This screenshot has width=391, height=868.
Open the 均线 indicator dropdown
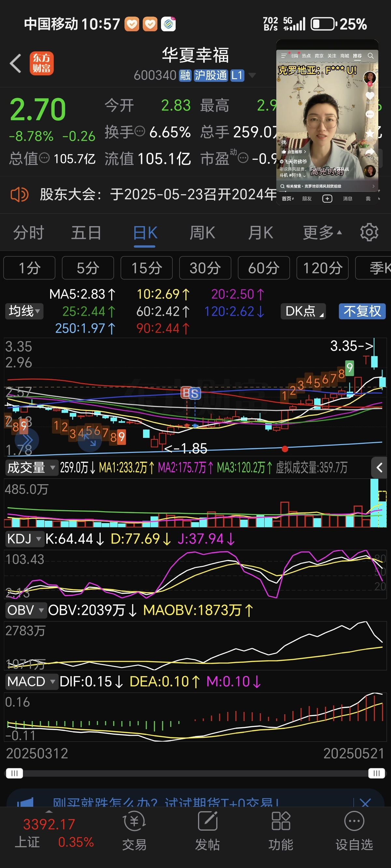coord(24,311)
